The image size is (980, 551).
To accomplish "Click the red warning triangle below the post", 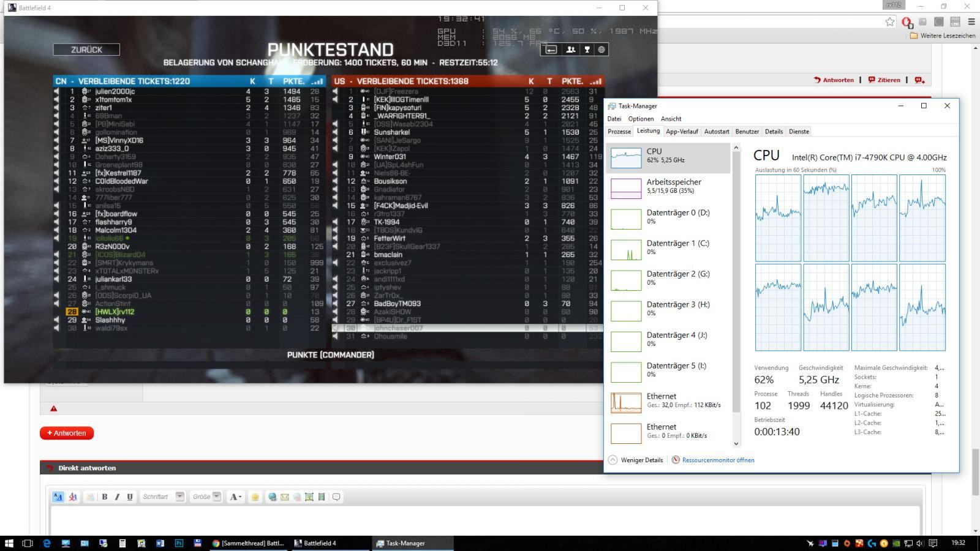I will click(x=53, y=408).
